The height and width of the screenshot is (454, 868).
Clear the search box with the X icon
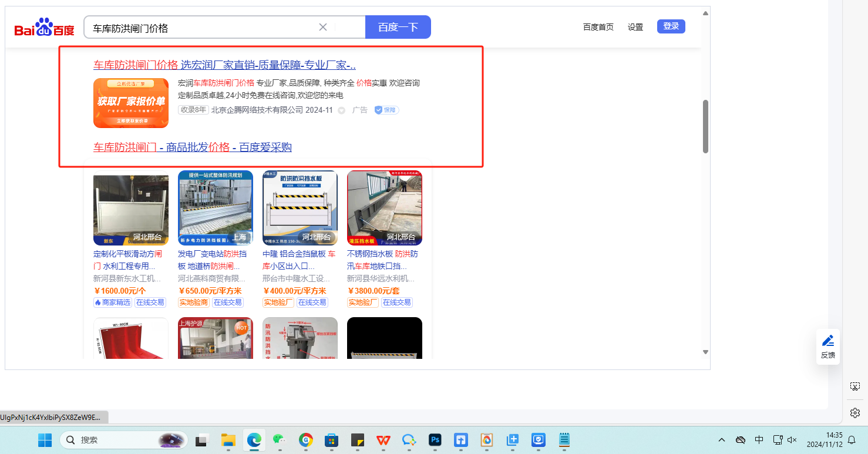point(322,27)
